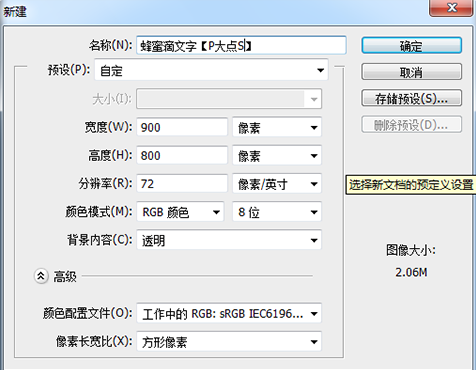This screenshot has height=370, width=476.
Task: Close the 新建 dialog with X button
Action: click(x=452, y=7)
